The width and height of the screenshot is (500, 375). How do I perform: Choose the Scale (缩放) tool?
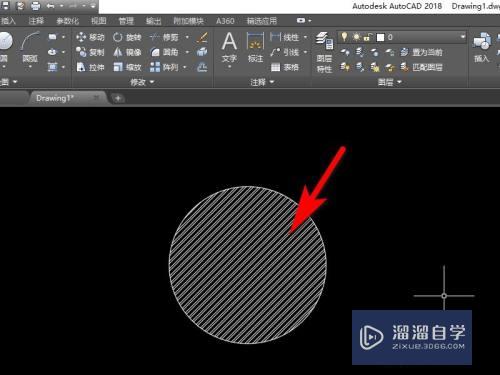(127, 67)
